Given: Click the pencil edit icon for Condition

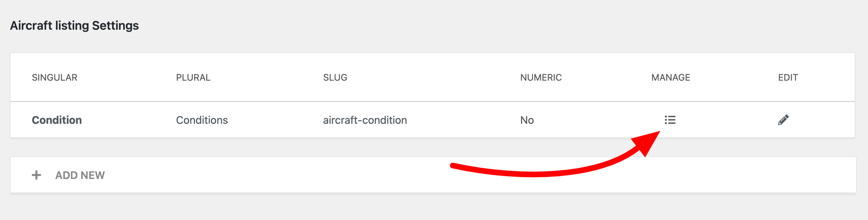Looking at the screenshot, I should (x=783, y=120).
